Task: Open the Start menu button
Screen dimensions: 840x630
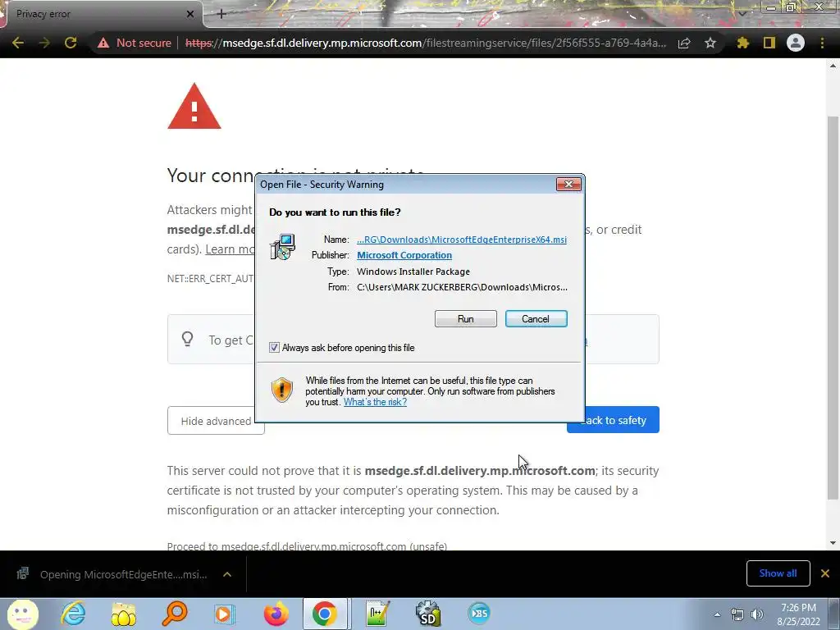Action: (x=22, y=614)
